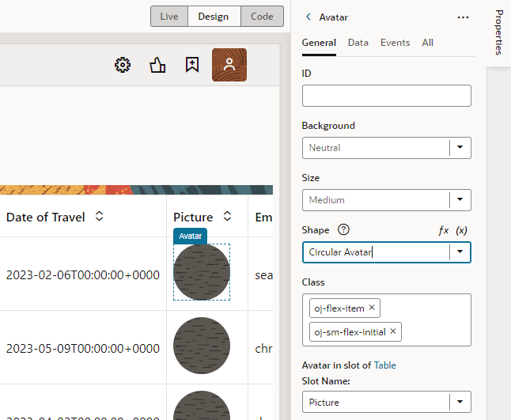This screenshot has width=511, height=420.
Task: Click date 2023-02-06T00:00:00+0000 cell
Action: [83, 275]
